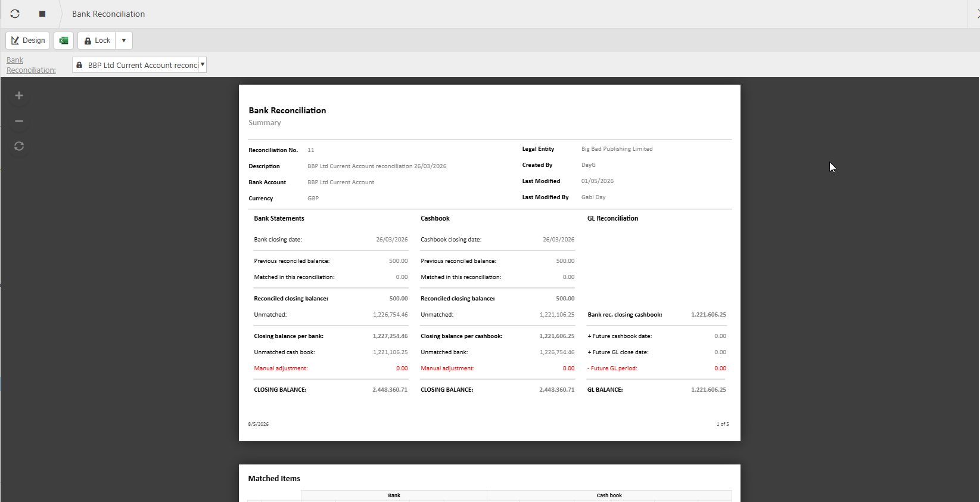This screenshot has width=980, height=502.
Task: Click Bank Statements Manual adjustment label
Action: 281,368
